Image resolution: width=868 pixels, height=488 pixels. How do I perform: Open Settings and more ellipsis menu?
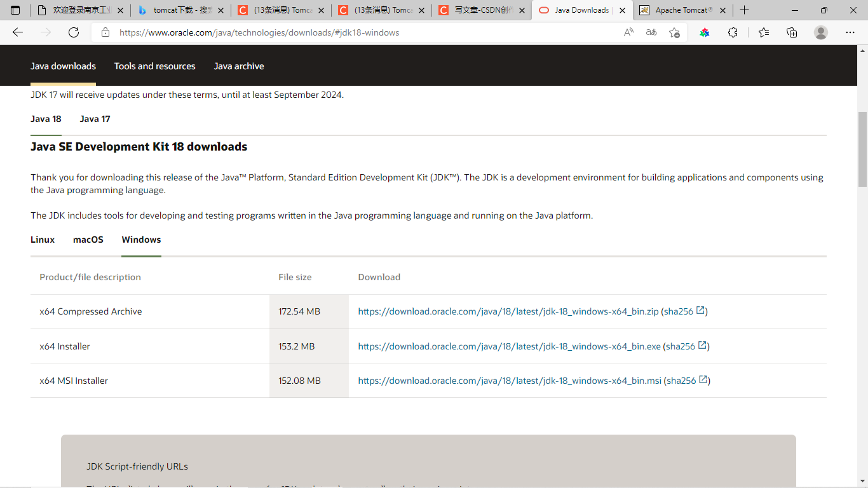click(x=850, y=32)
